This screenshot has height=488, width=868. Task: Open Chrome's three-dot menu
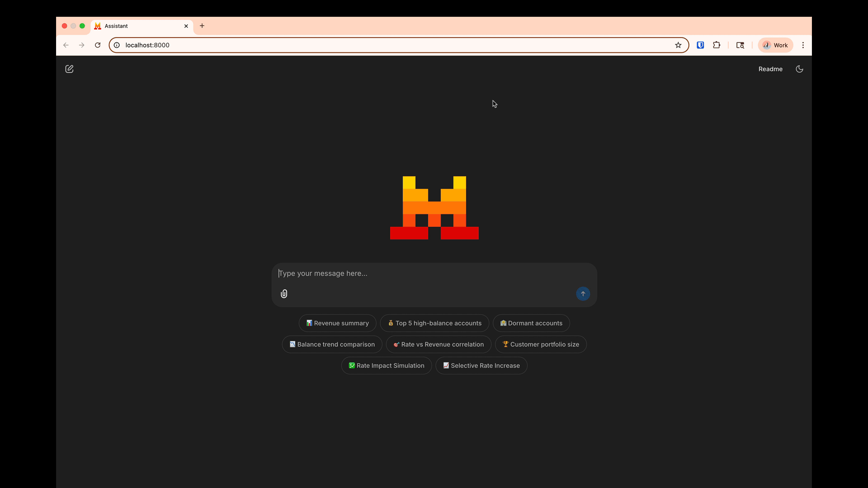(x=803, y=45)
